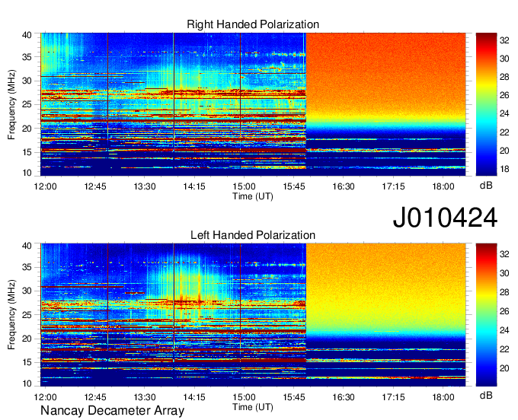Click "26" value on Left Handed color bar

(504, 311)
